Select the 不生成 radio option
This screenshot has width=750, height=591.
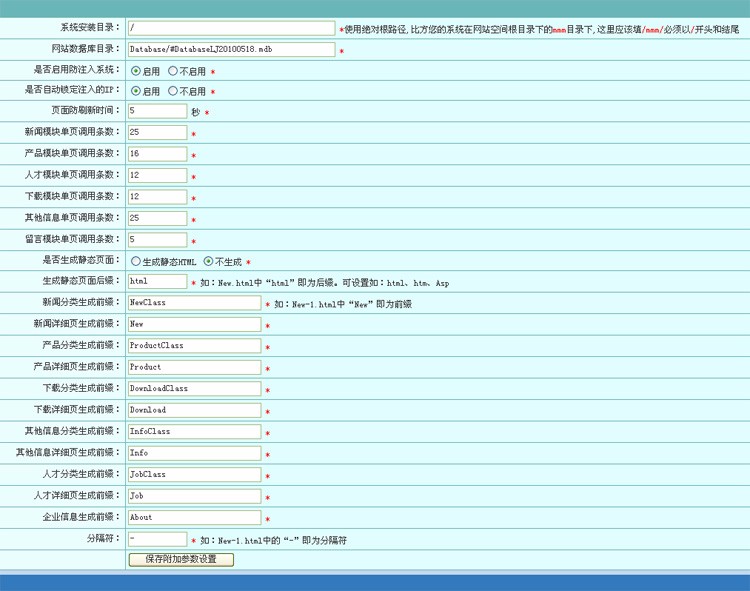pyautogui.click(x=208, y=261)
